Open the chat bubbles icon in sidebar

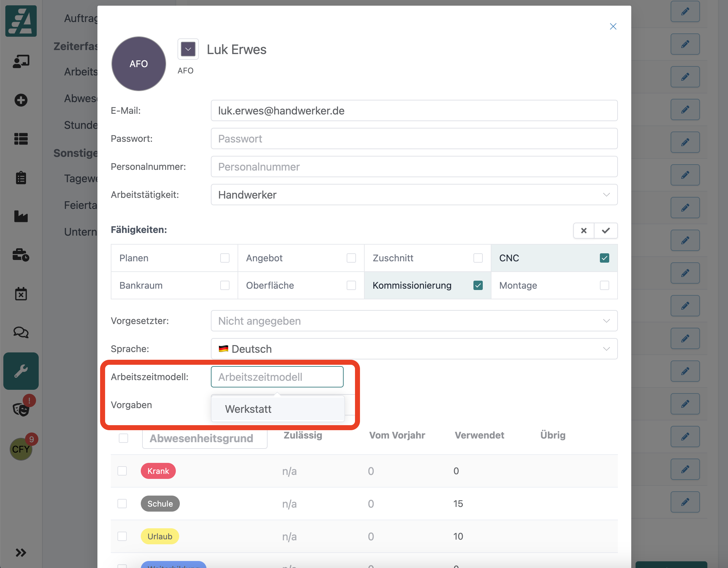click(21, 332)
